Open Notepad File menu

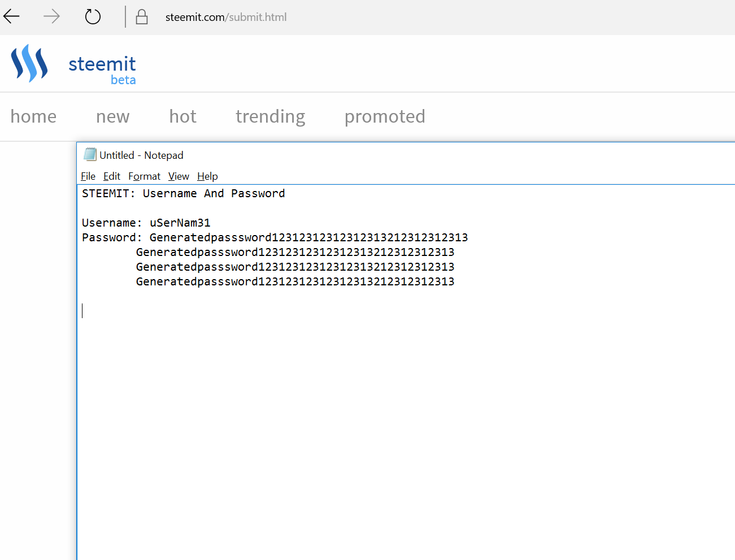[88, 176]
